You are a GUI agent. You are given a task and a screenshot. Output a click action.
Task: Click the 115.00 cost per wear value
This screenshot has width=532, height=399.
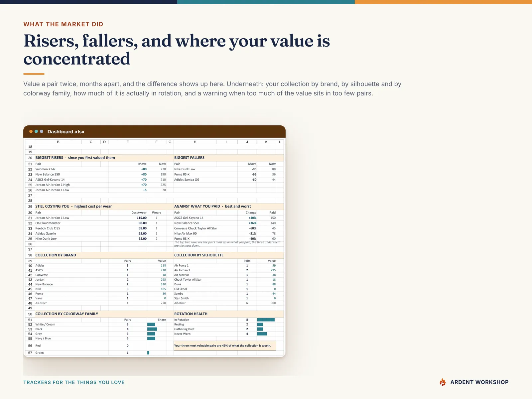pyautogui.click(x=142, y=218)
